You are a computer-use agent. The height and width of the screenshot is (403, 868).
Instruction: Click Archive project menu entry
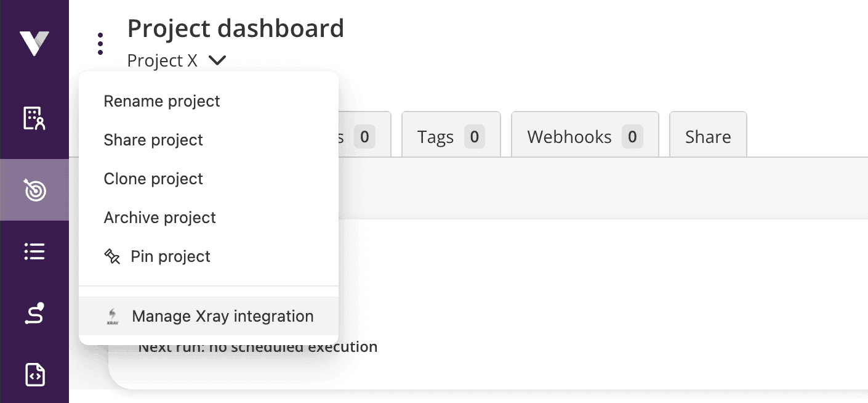click(x=159, y=218)
